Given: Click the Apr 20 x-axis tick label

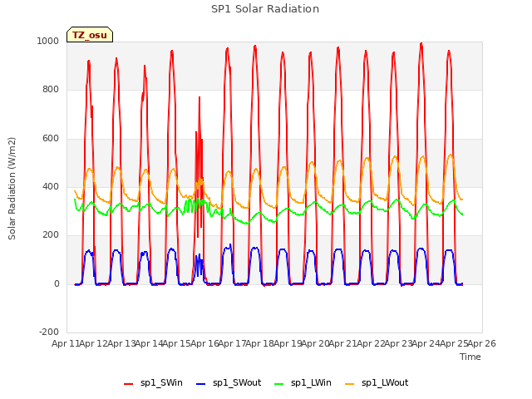Looking at the screenshot, I should click(316, 343).
